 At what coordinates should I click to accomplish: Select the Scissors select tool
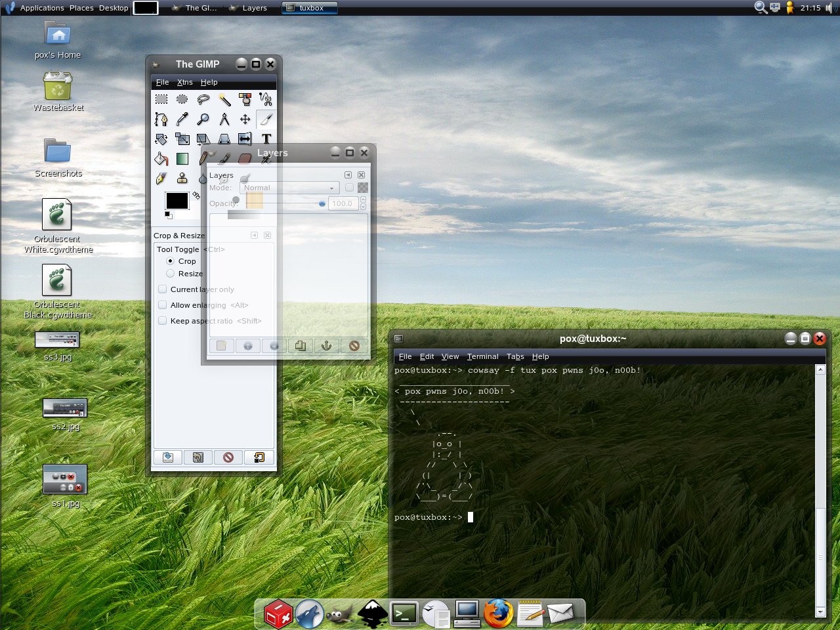(x=266, y=99)
